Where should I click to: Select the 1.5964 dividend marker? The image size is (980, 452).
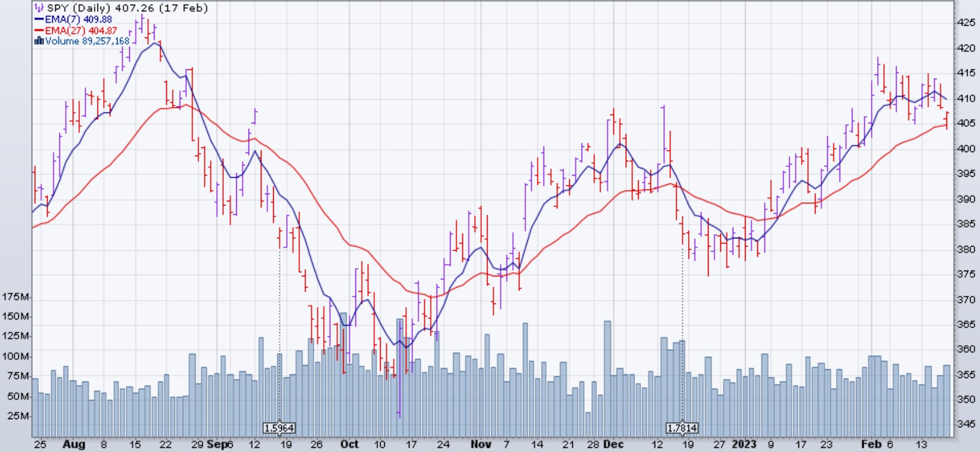click(x=279, y=428)
